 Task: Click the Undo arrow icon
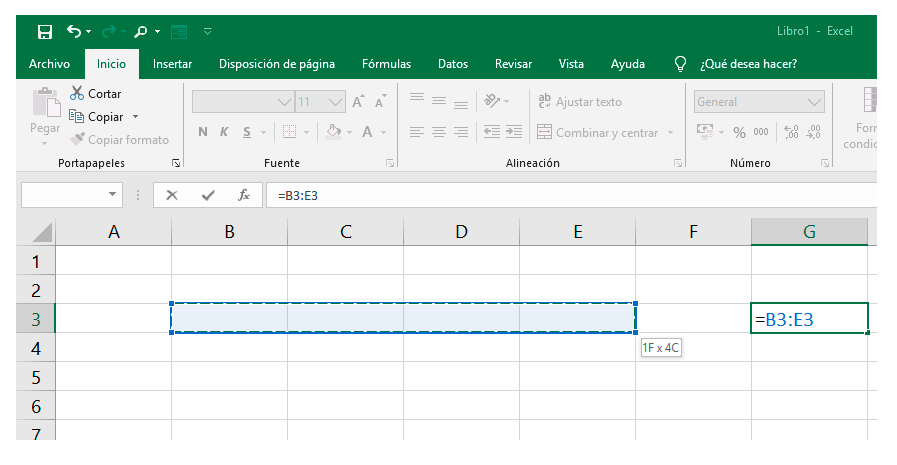tap(74, 32)
